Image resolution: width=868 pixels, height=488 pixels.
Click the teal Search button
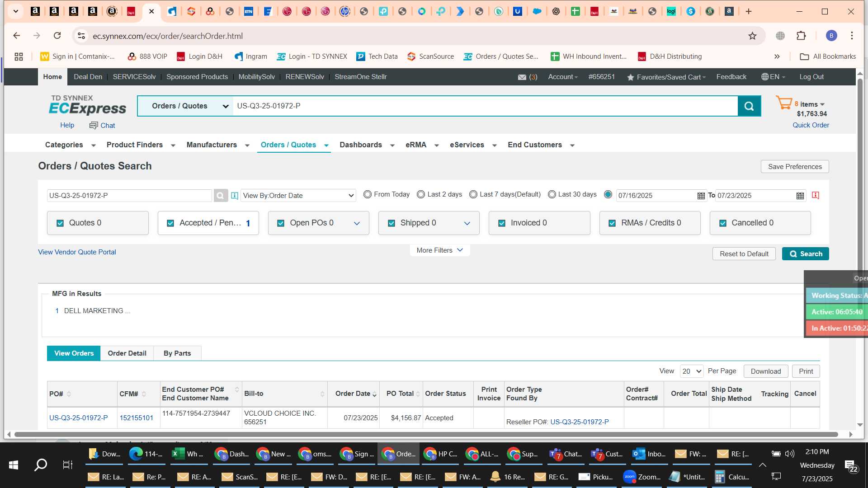click(x=806, y=254)
